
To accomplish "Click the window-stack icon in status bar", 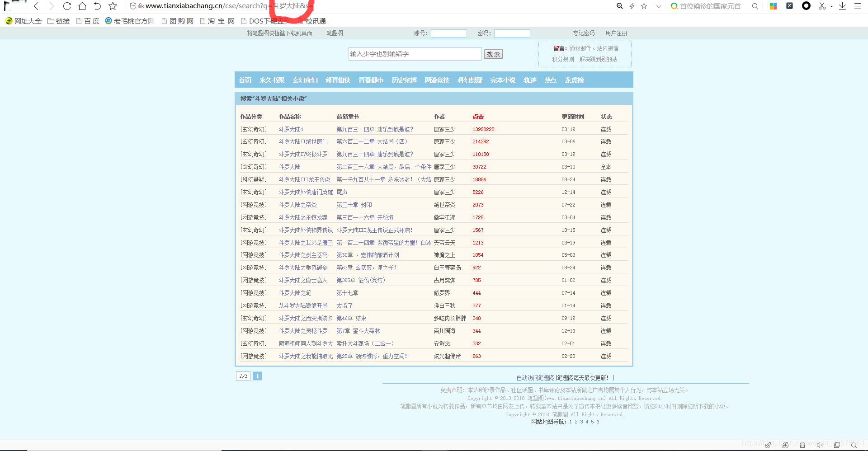I will point(837,445).
